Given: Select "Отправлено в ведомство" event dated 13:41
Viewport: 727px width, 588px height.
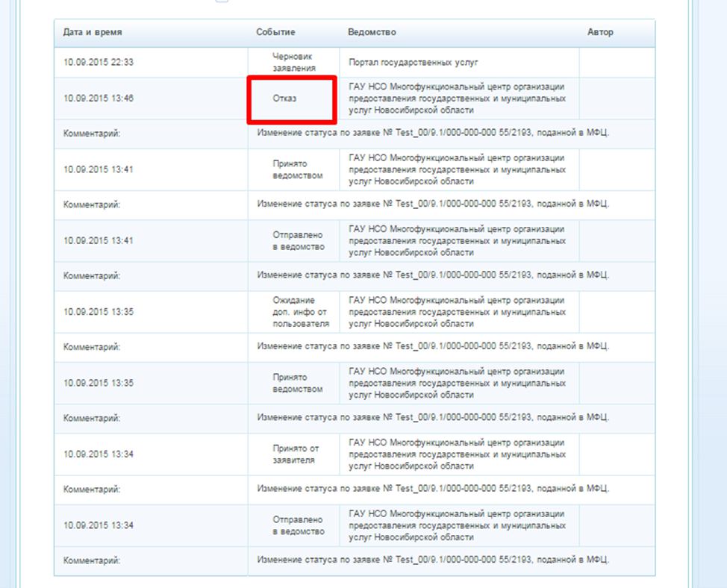Looking at the screenshot, I should (x=299, y=241).
